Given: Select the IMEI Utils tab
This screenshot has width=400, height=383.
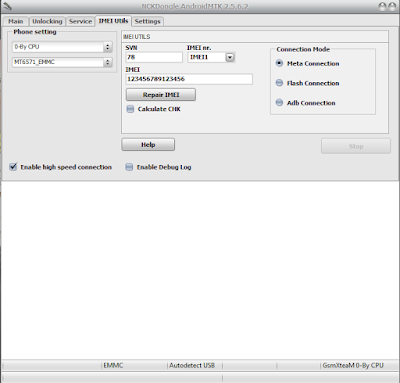Looking at the screenshot, I should click(113, 21).
